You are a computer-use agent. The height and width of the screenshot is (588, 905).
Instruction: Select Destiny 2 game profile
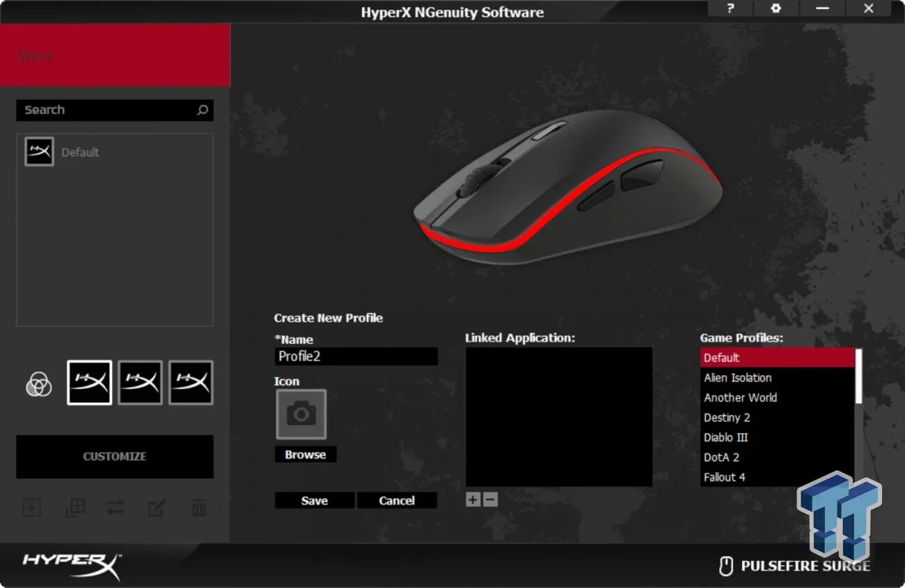click(778, 418)
